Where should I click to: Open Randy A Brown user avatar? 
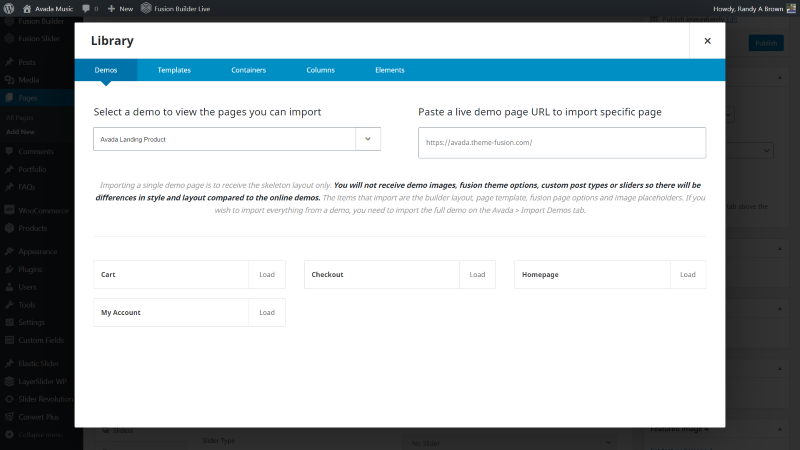click(791, 9)
